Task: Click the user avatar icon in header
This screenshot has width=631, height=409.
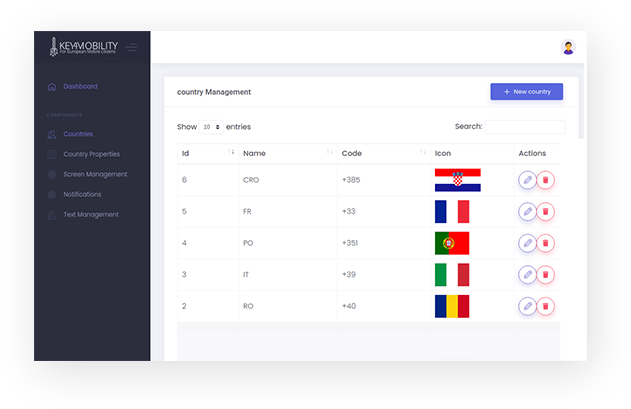Action: [x=568, y=47]
